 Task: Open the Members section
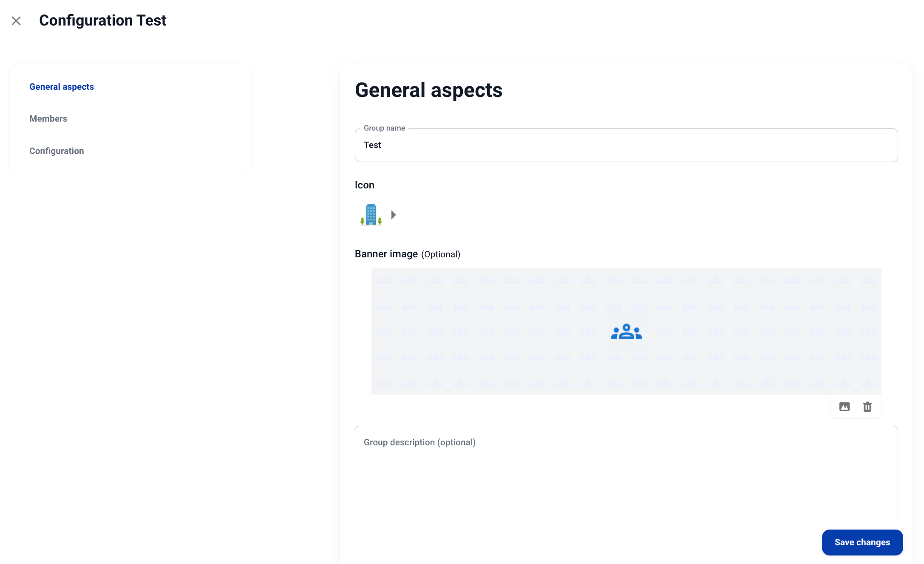pyautogui.click(x=48, y=119)
